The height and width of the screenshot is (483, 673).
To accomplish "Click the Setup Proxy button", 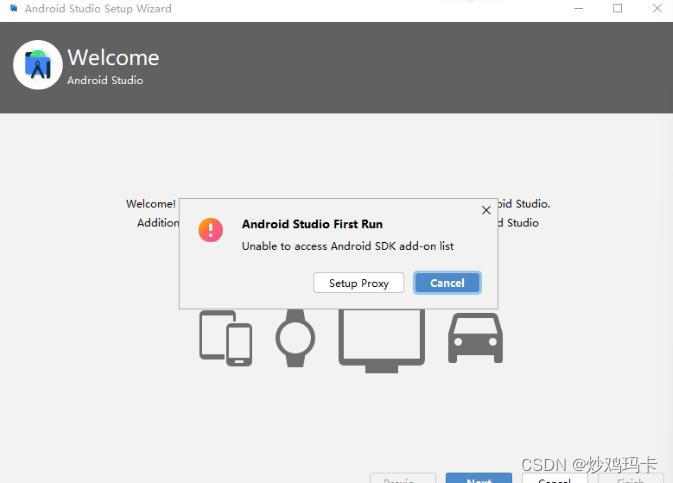I will click(x=358, y=283).
